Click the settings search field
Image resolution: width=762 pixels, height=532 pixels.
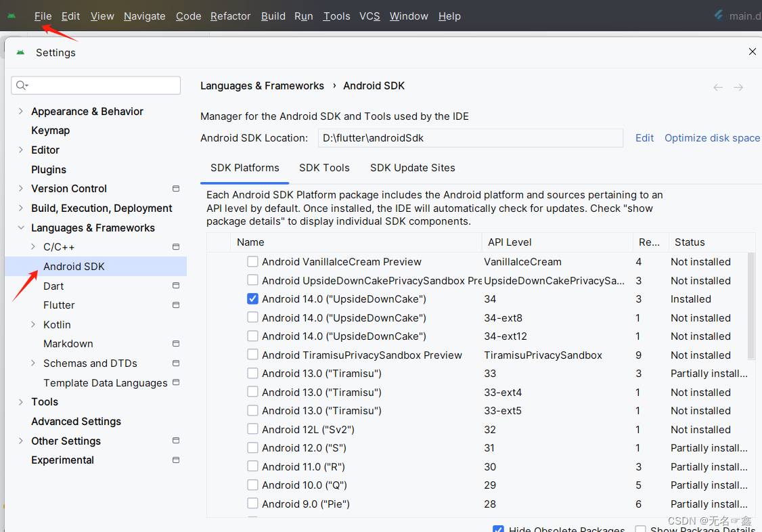click(95, 85)
